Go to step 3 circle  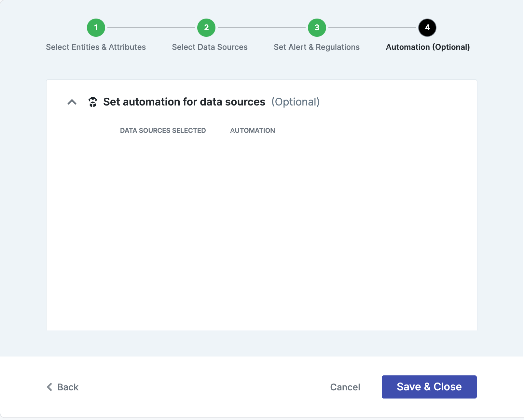click(x=317, y=28)
